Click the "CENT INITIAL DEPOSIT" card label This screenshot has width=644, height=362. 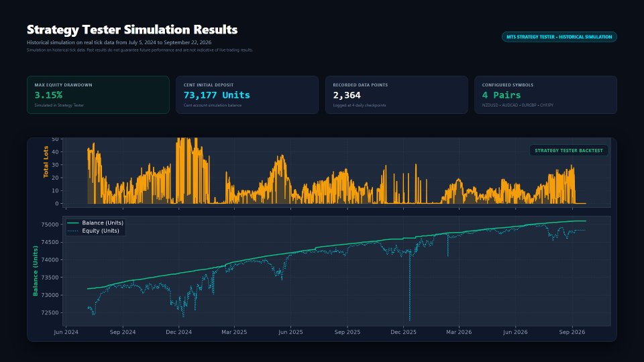[x=209, y=85]
